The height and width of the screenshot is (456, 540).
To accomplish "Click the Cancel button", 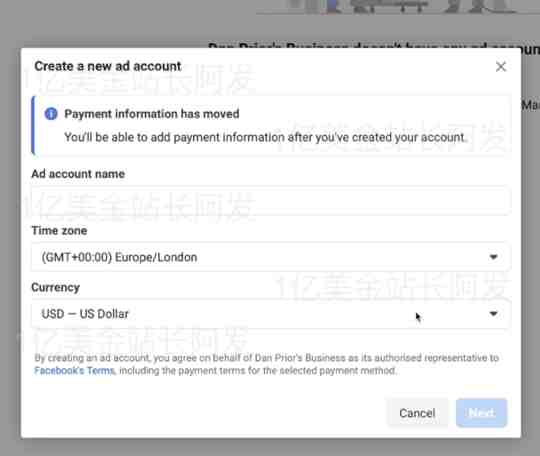I will 417,413.
